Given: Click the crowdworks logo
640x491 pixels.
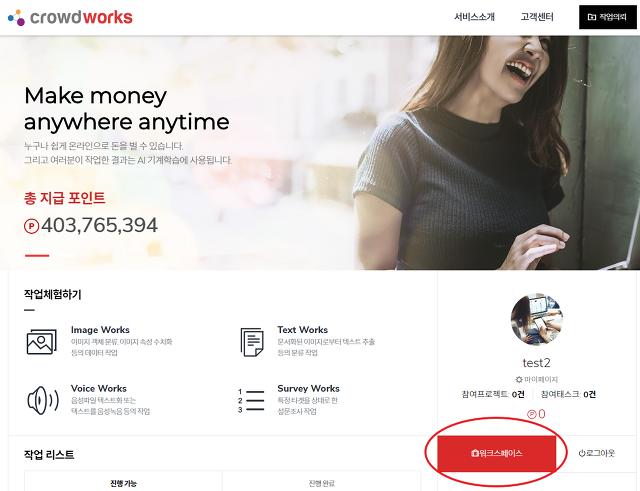Looking at the screenshot, I should pos(70,18).
